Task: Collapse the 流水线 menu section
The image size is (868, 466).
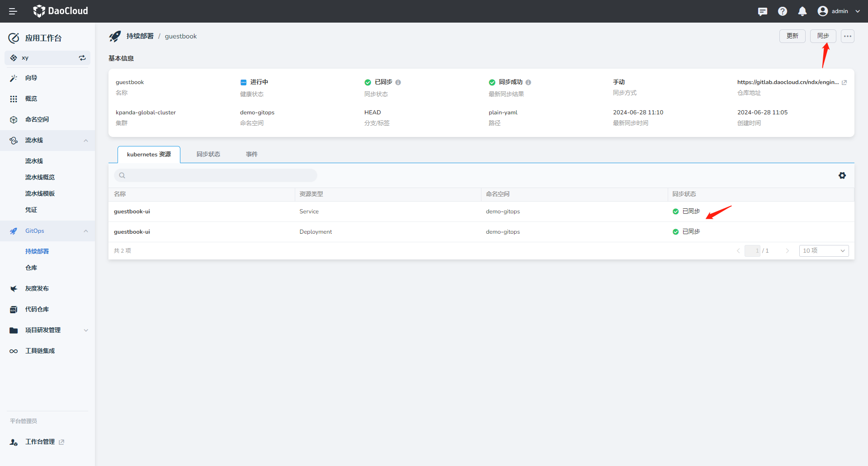Action: 86,141
